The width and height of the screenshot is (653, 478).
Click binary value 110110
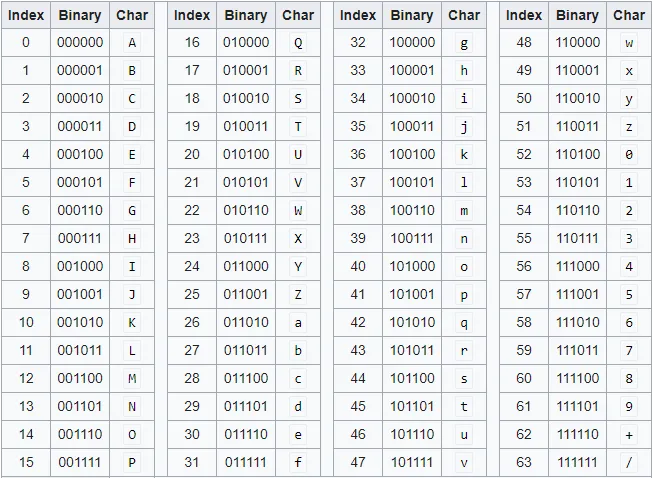578,210
